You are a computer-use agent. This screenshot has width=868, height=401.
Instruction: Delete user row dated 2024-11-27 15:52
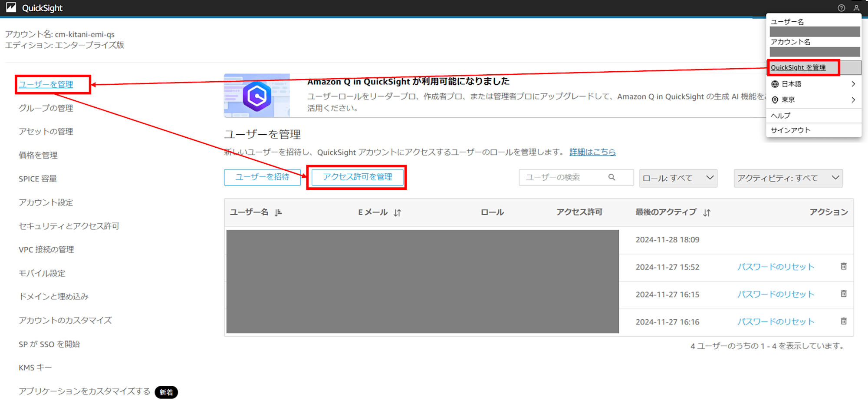tap(844, 266)
